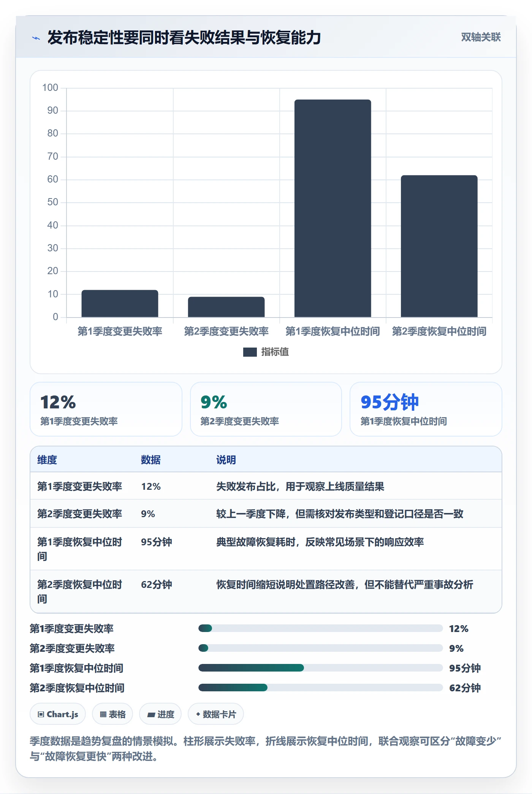Click the 95分钟 progress bar
Viewport: 532px width, 794px height.
[321, 668]
